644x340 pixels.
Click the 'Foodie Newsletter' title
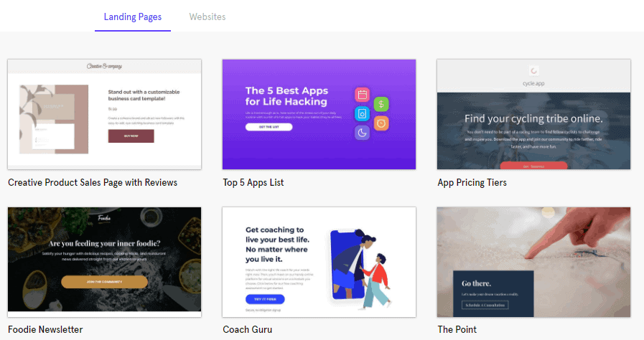click(x=45, y=329)
